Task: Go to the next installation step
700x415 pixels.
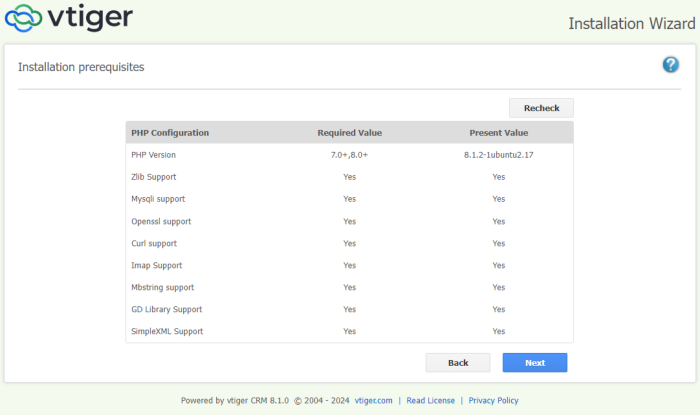Action: (534, 363)
